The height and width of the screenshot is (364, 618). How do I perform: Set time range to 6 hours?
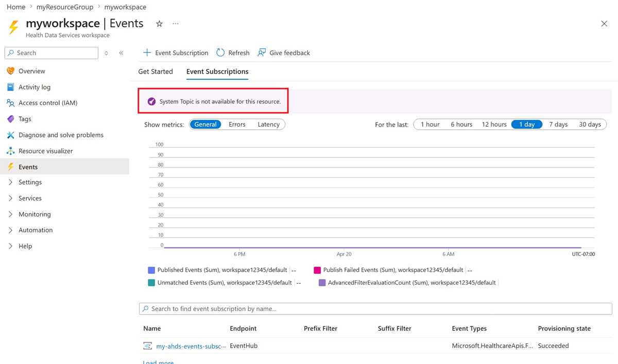pyautogui.click(x=461, y=125)
